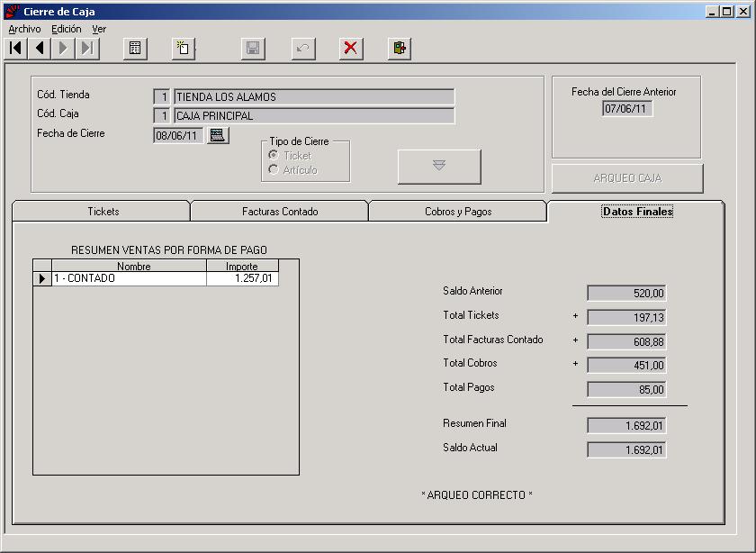
Task: Click the Total Cobros value field
Action: [626, 366]
